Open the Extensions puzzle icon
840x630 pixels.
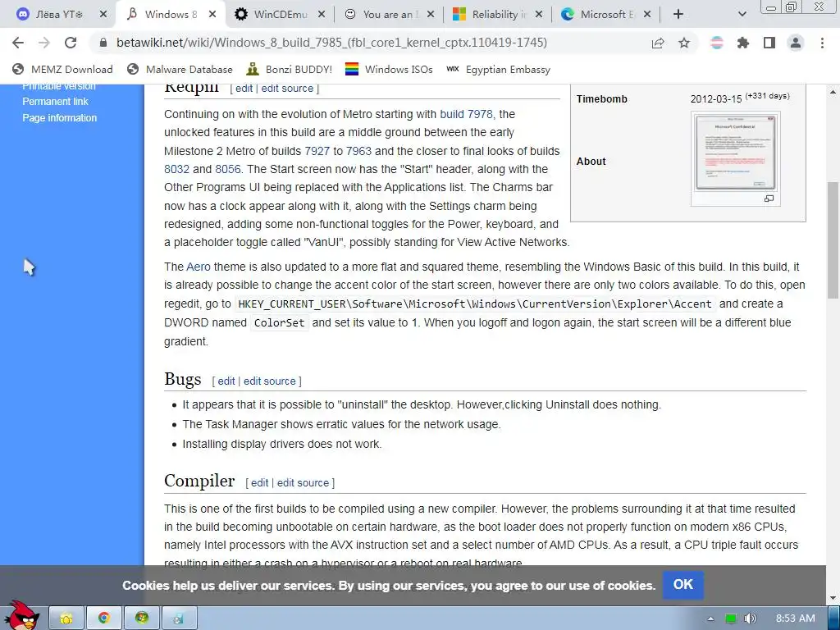click(x=743, y=43)
